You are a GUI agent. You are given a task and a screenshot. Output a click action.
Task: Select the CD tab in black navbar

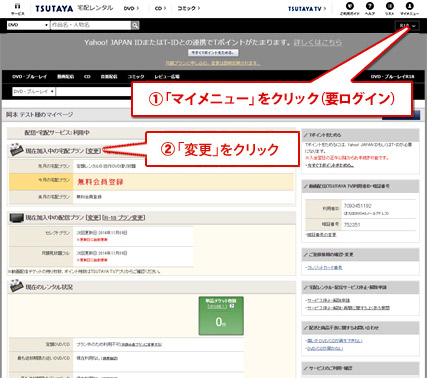[x=87, y=77]
